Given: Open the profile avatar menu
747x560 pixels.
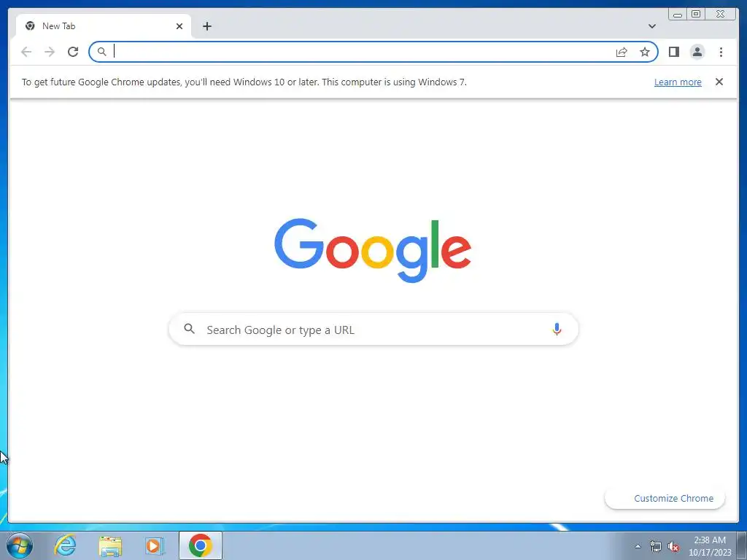Looking at the screenshot, I should coord(697,52).
